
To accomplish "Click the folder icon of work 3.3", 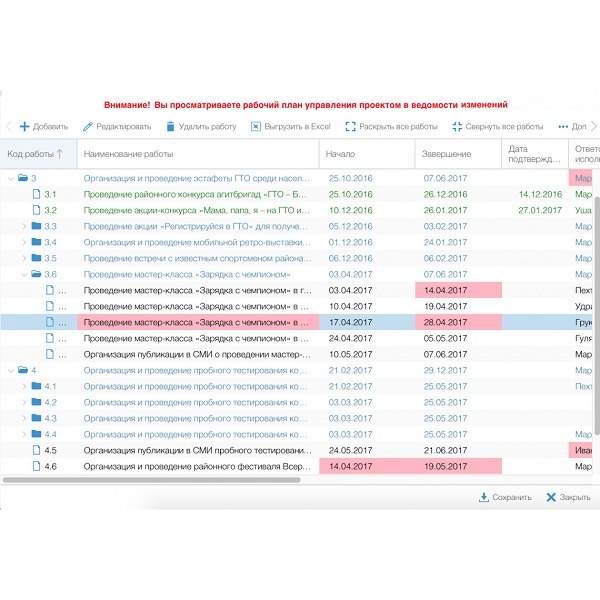I will coord(36,226).
